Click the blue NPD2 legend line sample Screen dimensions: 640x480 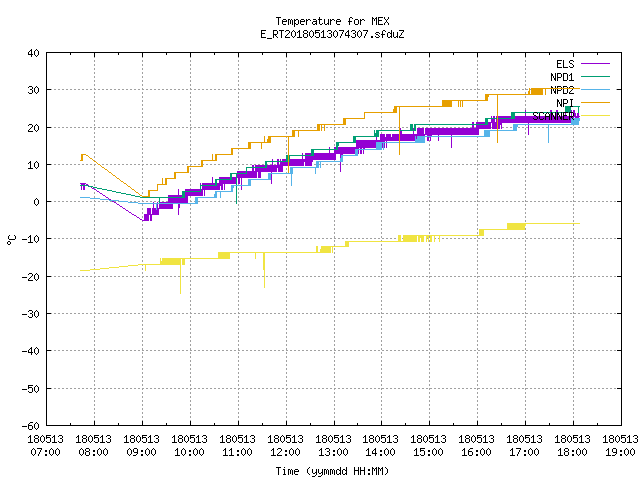pos(595,89)
